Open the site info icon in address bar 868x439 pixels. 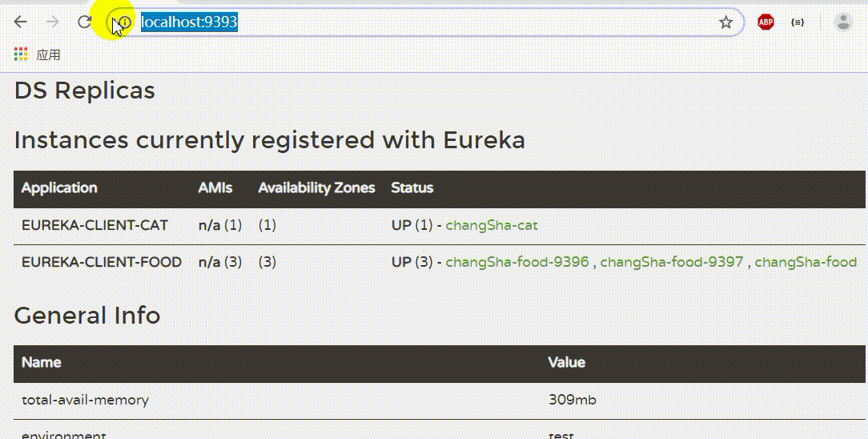[x=125, y=22]
